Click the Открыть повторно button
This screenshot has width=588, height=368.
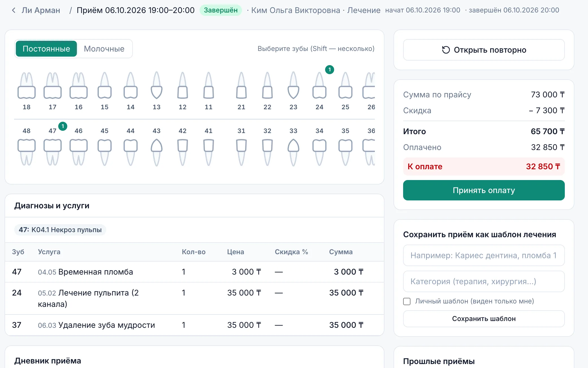click(x=484, y=50)
